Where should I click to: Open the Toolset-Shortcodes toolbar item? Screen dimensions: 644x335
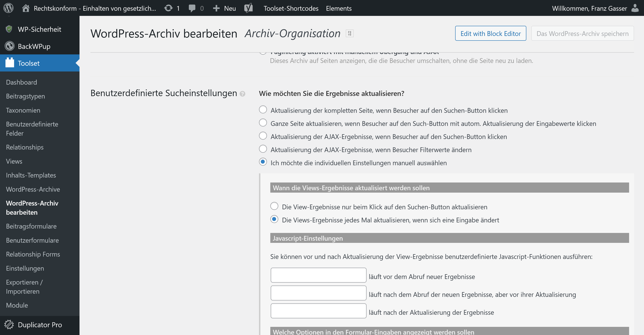[291, 8]
